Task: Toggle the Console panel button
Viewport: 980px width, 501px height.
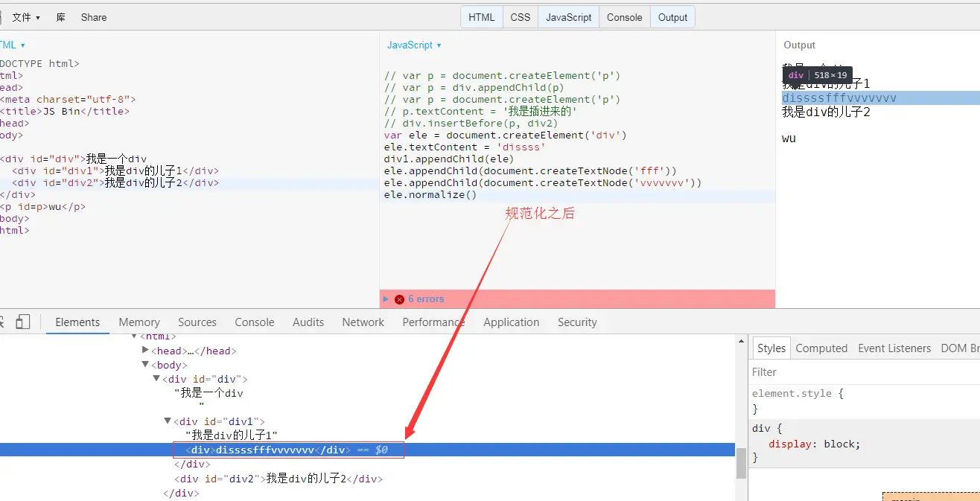Action: point(624,17)
